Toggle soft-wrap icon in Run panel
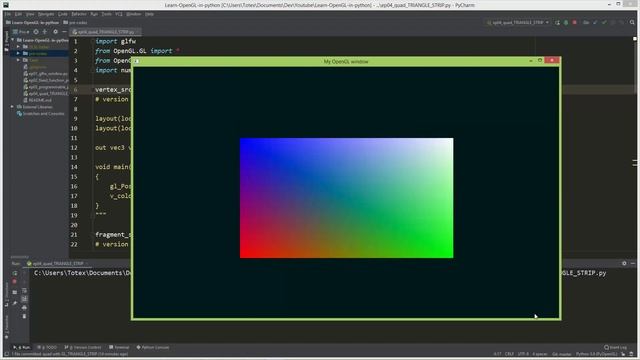The image size is (640, 360). tap(24, 291)
